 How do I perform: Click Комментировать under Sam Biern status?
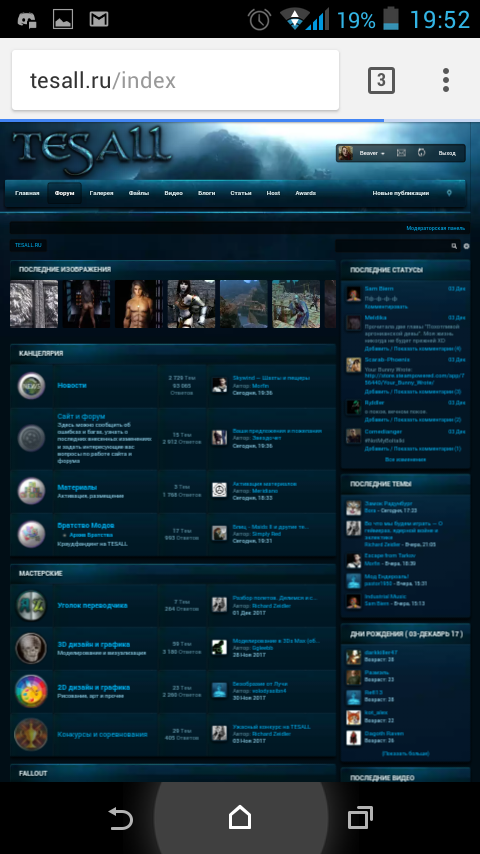pyautogui.click(x=386, y=307)
